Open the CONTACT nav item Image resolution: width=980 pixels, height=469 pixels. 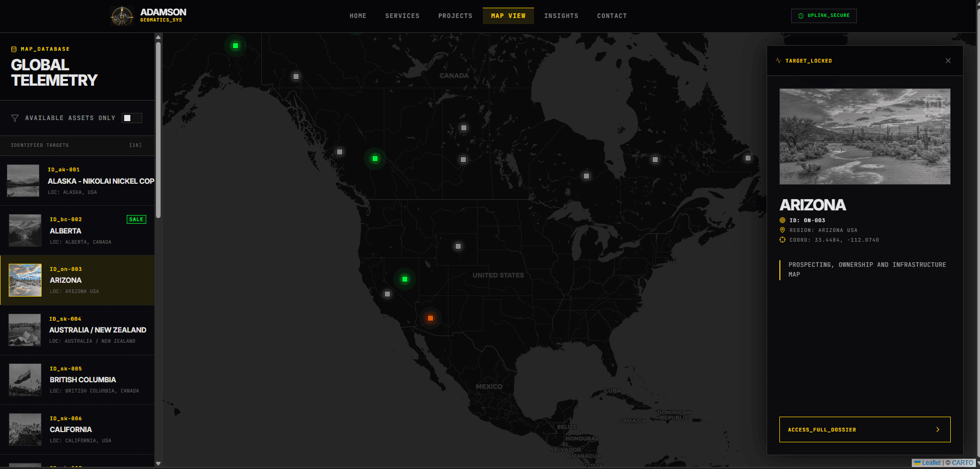click(612, 16)
